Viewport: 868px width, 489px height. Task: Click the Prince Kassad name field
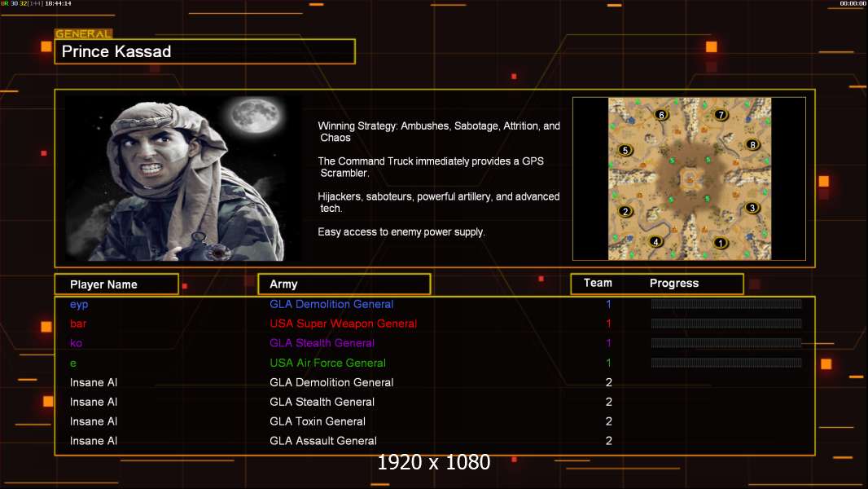click(205, 51)
